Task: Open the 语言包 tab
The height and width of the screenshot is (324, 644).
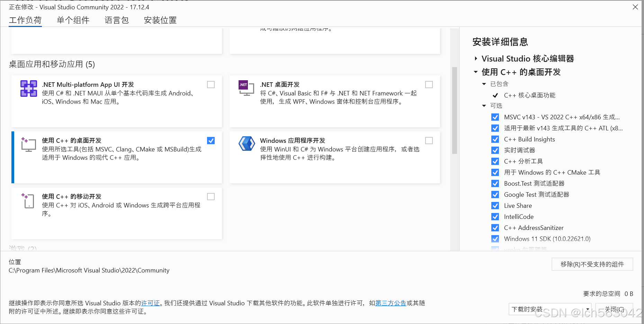Action: [117, 20]
